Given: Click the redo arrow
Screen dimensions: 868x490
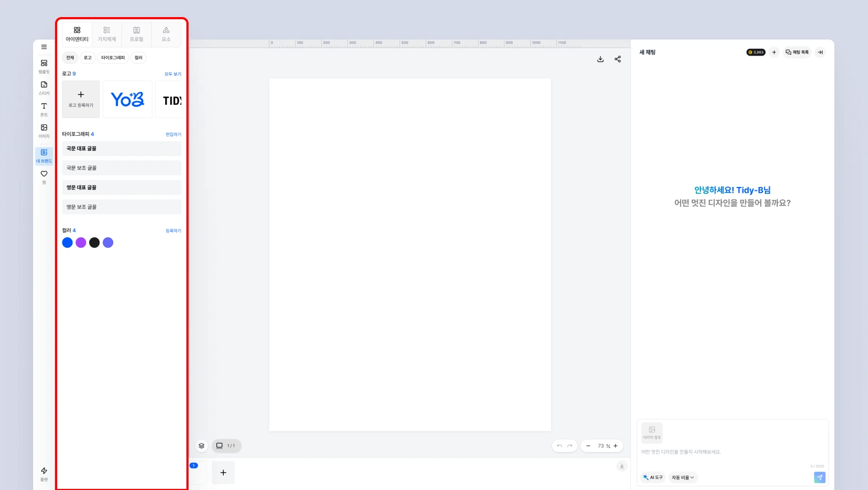Looking at the screenshot, I should [x=570, y=446].
